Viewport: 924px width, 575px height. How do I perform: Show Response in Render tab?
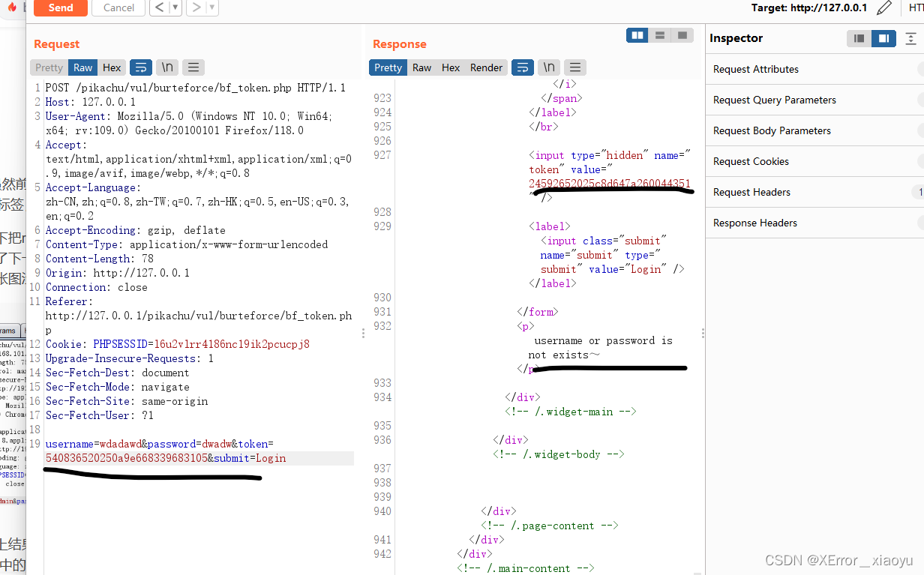pos(486,67)
